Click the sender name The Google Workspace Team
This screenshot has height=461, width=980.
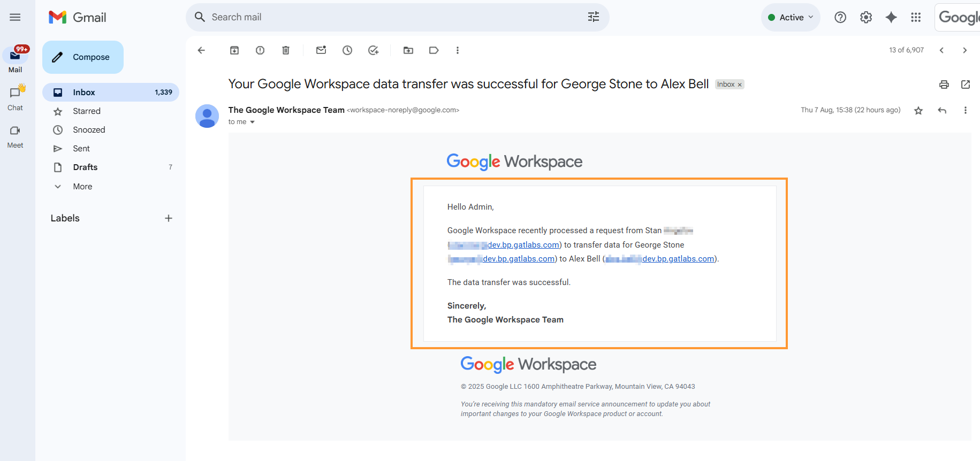(286, 110)
